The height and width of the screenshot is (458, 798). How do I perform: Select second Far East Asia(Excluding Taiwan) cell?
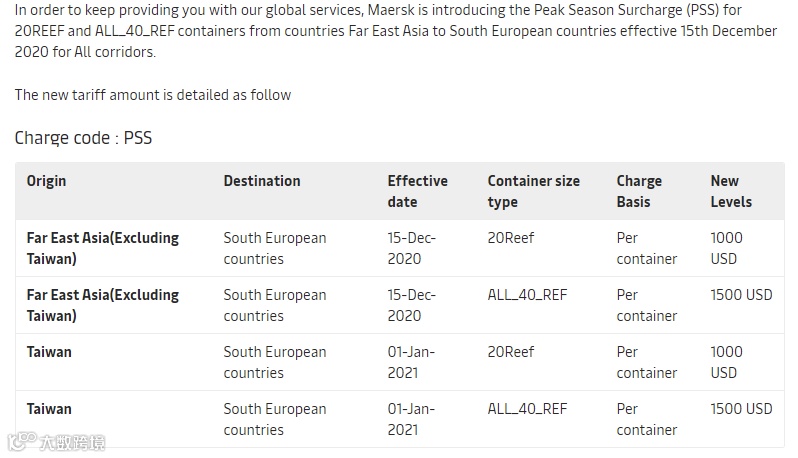(x=102, y=305)
